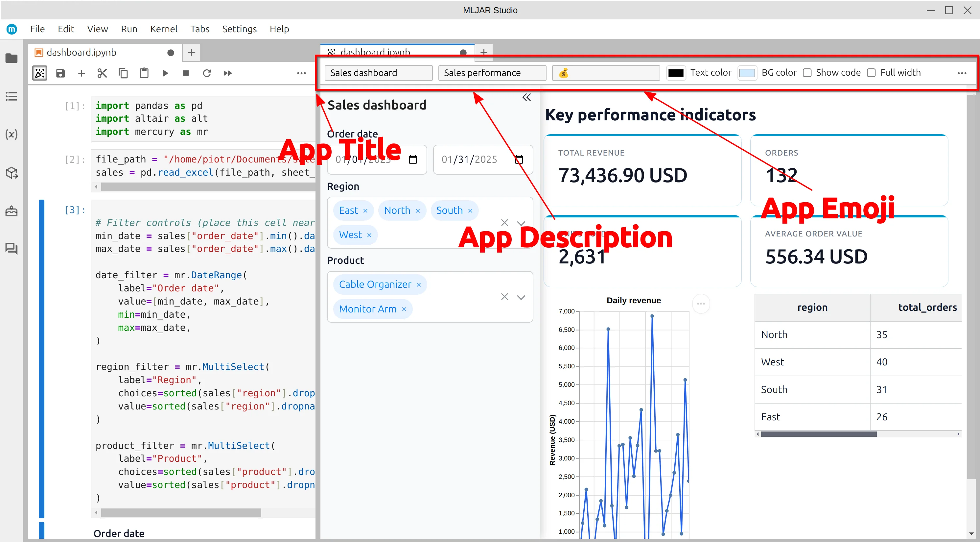The image size is (980, 542).
Task: Remove Cable Organizer product tag
Action: pyautogui.click(x=418, y=285)
